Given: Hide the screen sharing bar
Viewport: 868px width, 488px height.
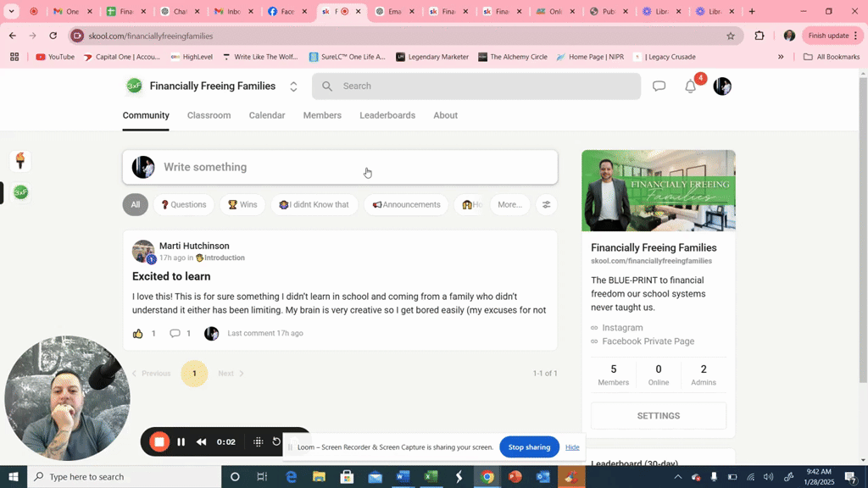Looking at the screenshot, I should (x=572, y=447).
